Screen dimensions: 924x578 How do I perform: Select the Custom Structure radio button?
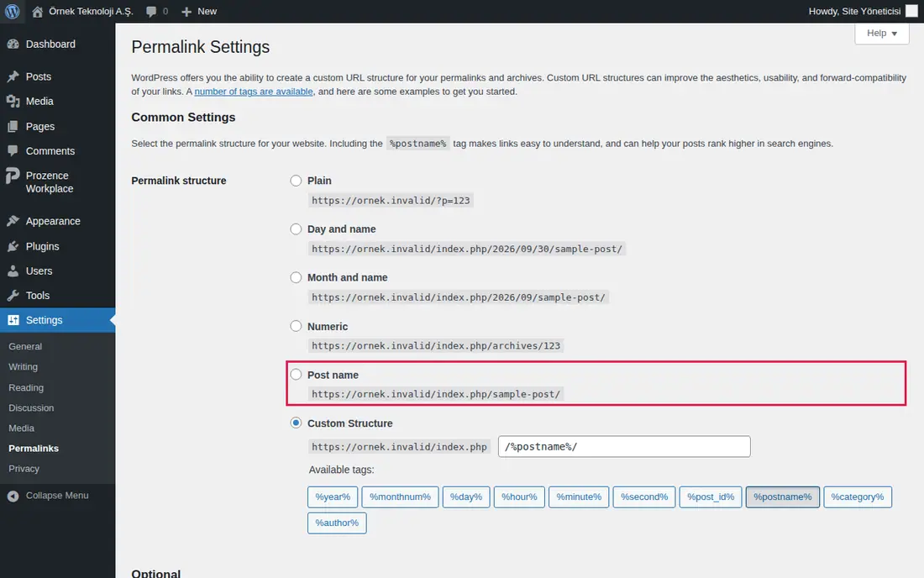tap(296, 423)
